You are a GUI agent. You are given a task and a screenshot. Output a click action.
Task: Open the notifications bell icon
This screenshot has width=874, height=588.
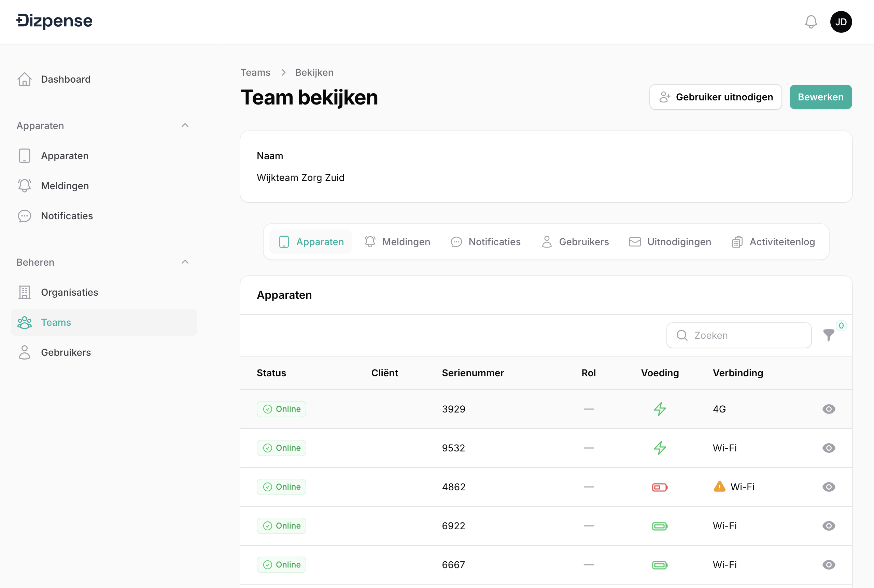point(810,22)
